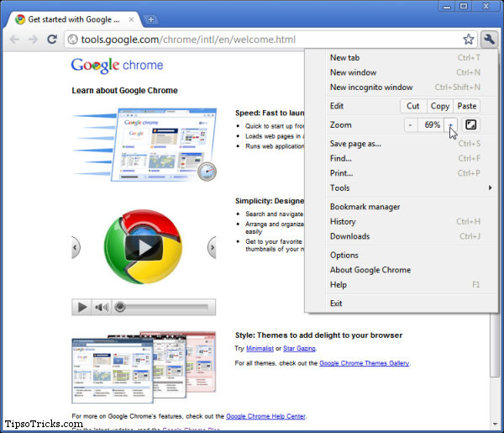
Task: Click the Copy button
Action: 439,106
